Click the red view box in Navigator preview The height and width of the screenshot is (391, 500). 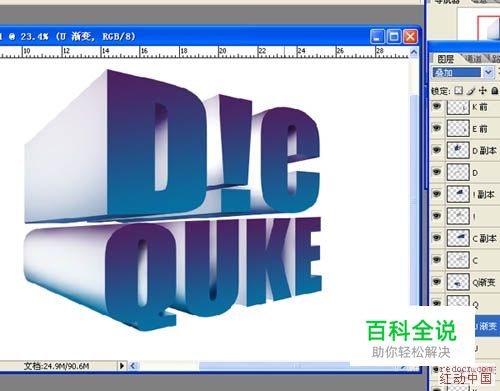[488, 28]
